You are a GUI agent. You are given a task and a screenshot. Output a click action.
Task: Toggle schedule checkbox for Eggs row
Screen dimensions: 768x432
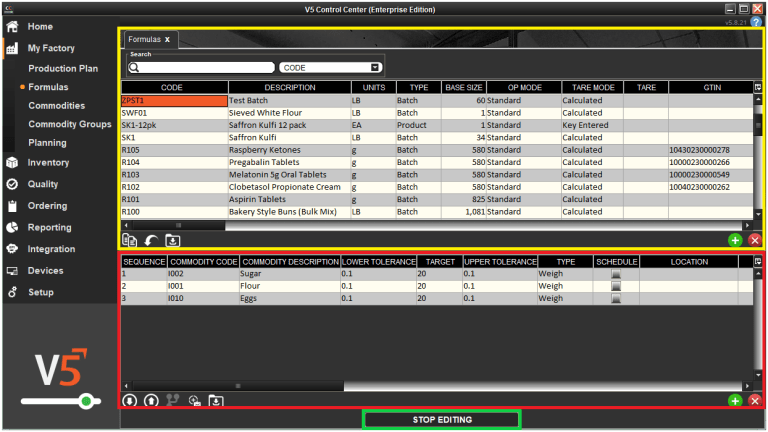click(x=616, y=298)
